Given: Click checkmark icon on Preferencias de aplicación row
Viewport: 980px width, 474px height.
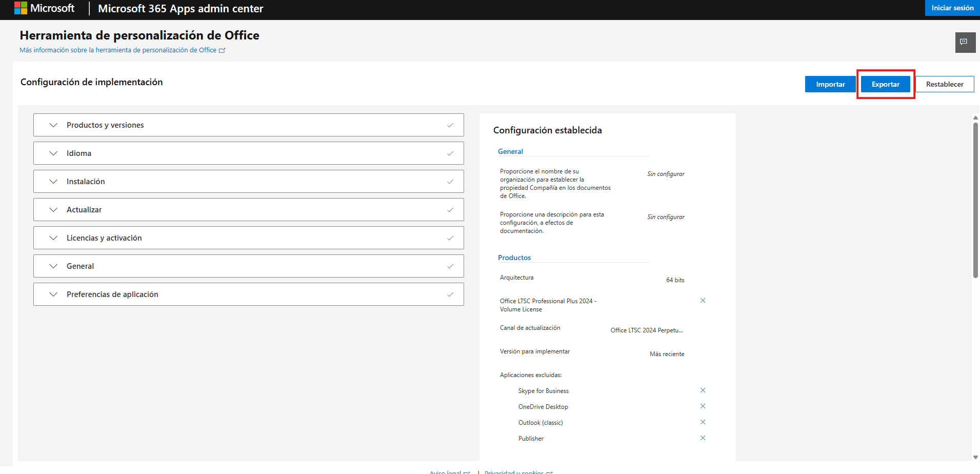Looking at the screenshot, I should [450, 294].
